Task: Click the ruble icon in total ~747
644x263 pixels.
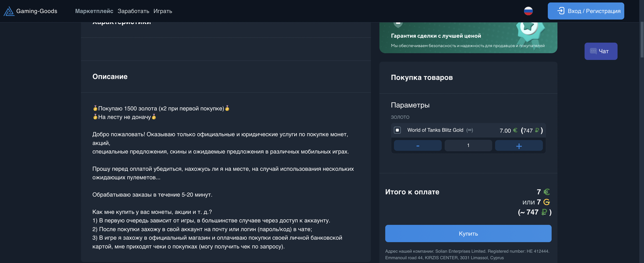Action: 544,213
